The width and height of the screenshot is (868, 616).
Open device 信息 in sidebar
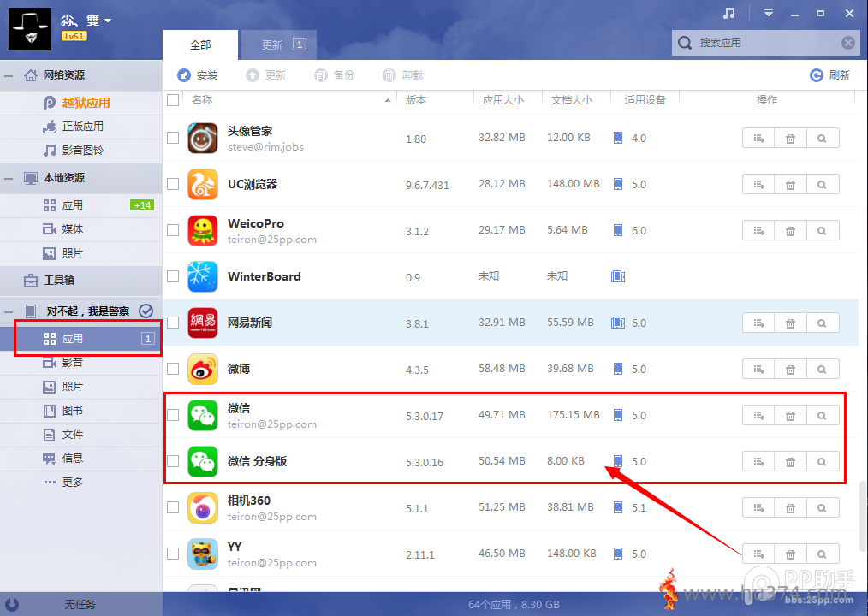pos(80,459)
